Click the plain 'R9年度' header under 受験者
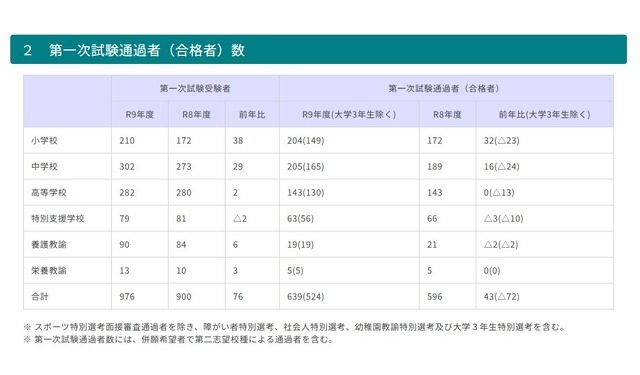This screenshot has height=375, width=640. coord(140,115)
